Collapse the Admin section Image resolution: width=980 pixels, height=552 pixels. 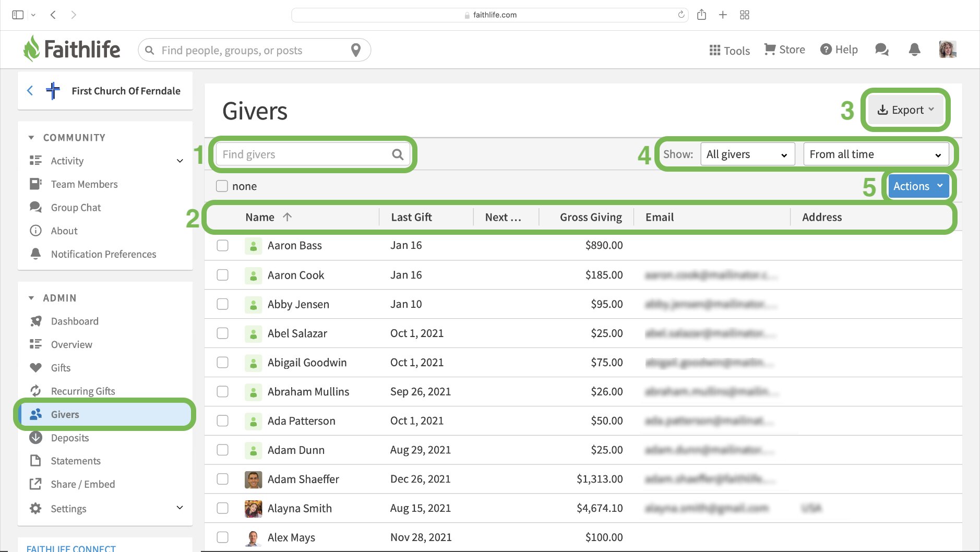[31, 298]
